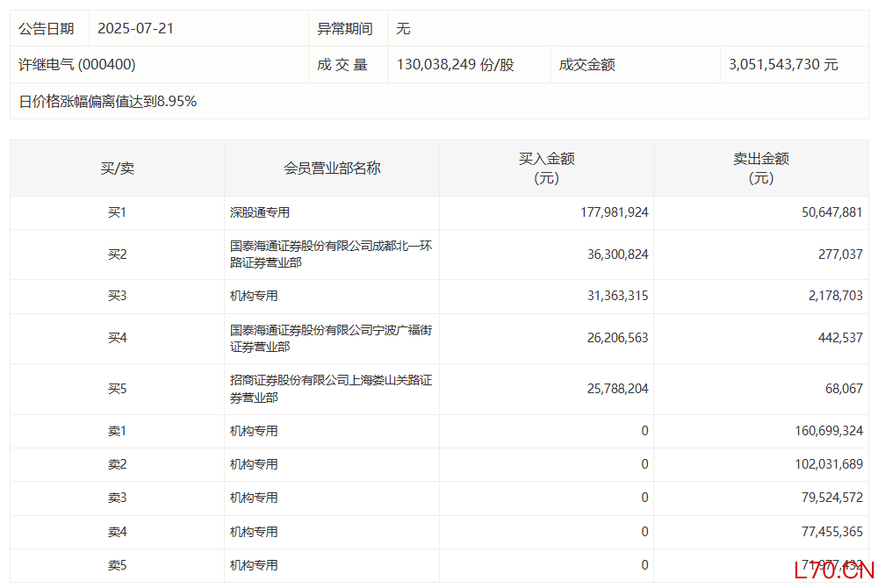Click the 会员营业部名称 column header
Image resolution: width=878 pixels, height=588 pixels.
[x=332, y=169]
